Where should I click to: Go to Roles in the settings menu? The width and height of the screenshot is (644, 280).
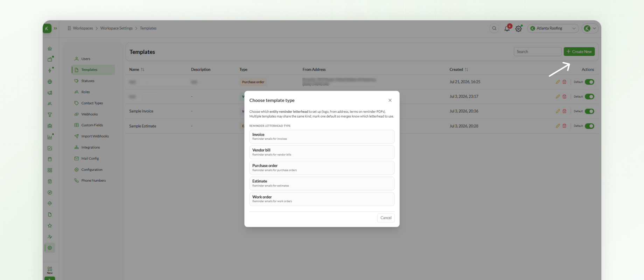[93, 92]
